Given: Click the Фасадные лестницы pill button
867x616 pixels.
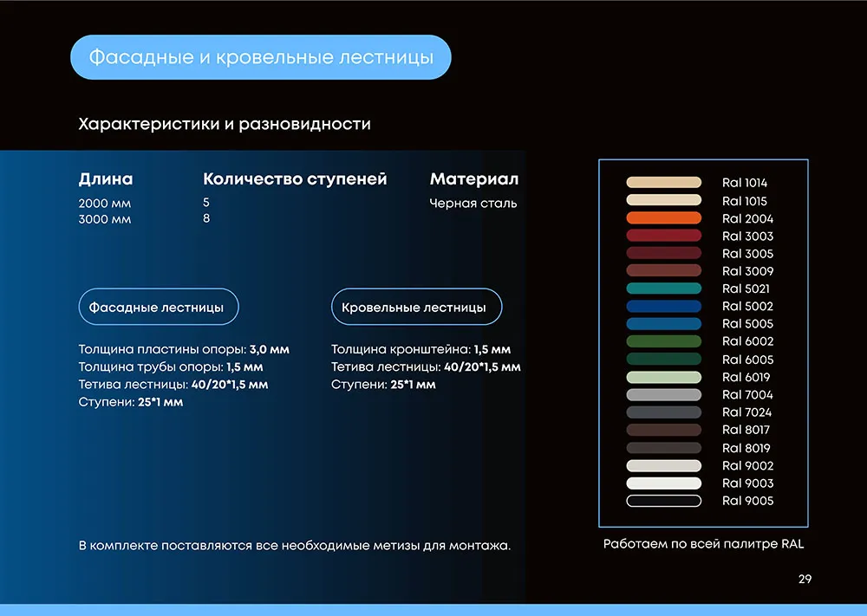Looking at the screenshot, I should tap(158, 307).
